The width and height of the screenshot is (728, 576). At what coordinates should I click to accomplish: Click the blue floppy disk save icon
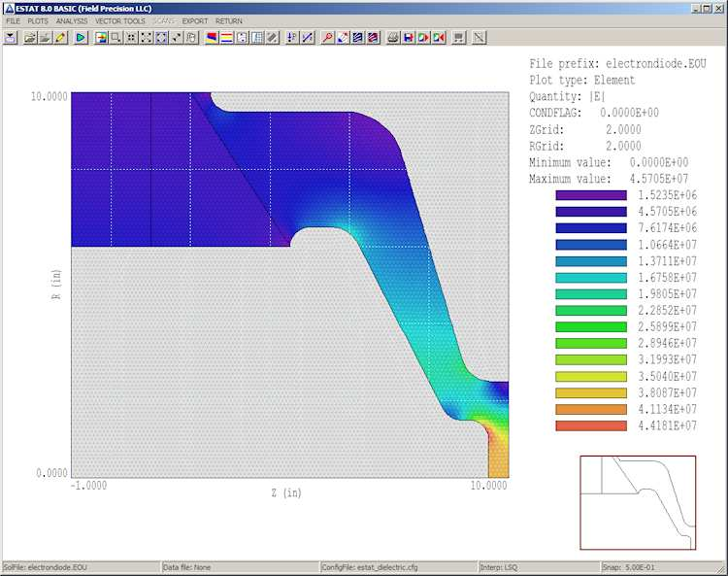409,38
